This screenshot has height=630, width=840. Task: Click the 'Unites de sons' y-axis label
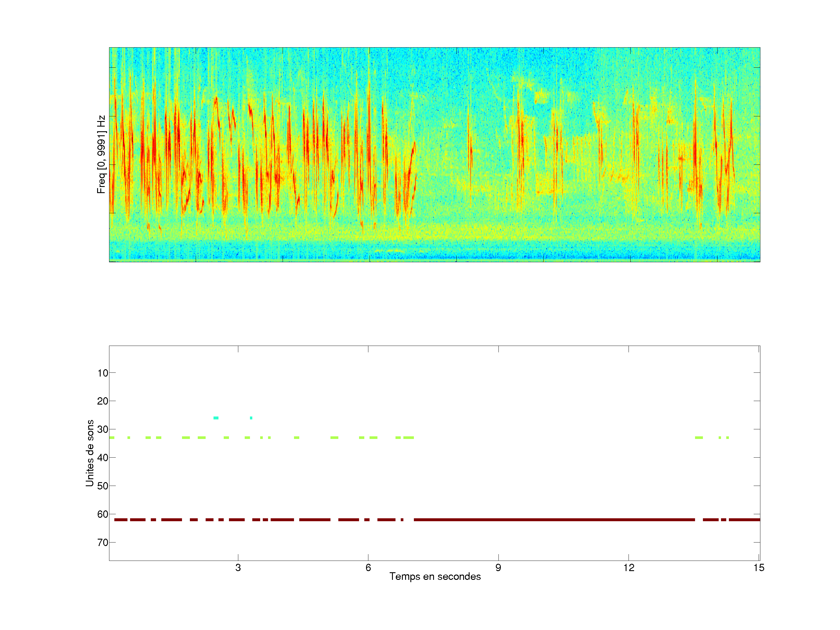pyautogui.click(x=90, y=453)
